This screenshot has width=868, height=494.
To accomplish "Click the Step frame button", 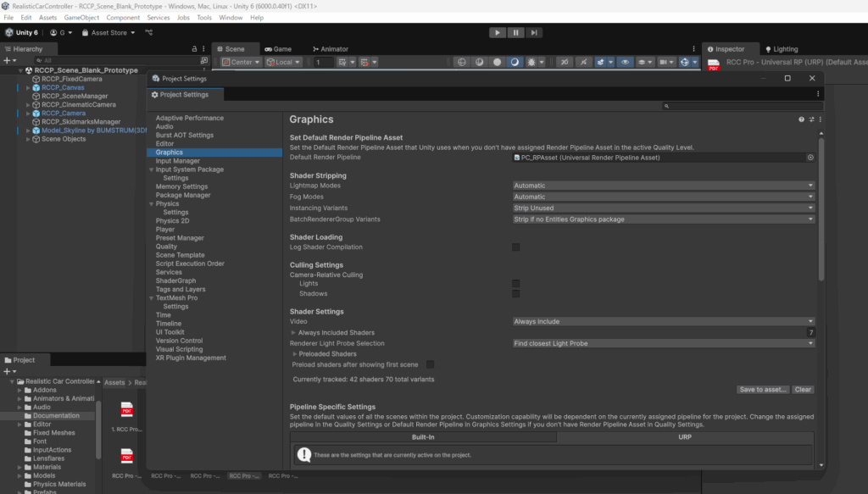I will 534,32.
